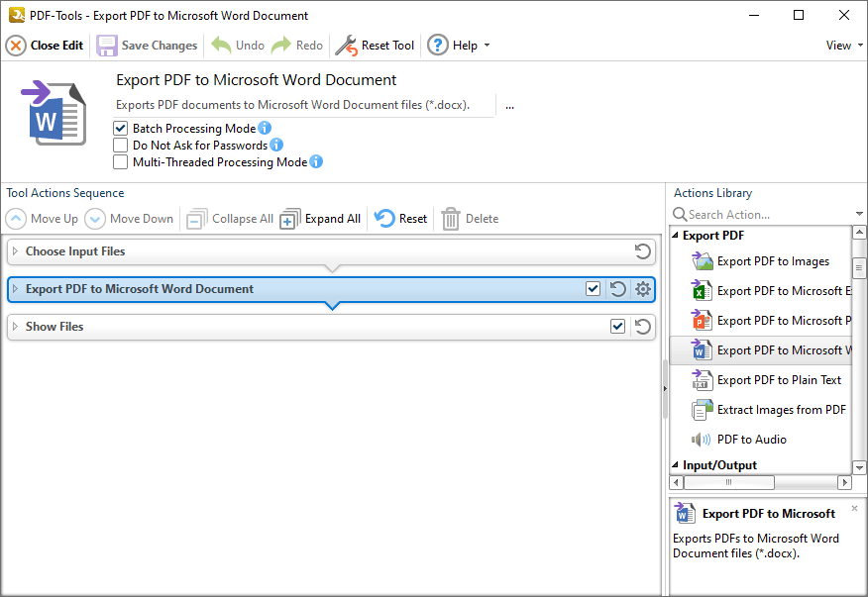Expand the Show Files action

click(16, 327)
